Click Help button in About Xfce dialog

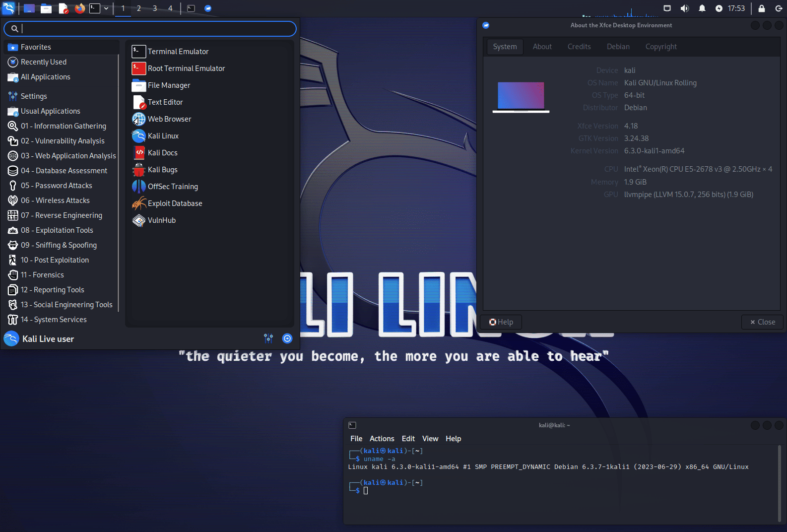[x=501, y=322]
